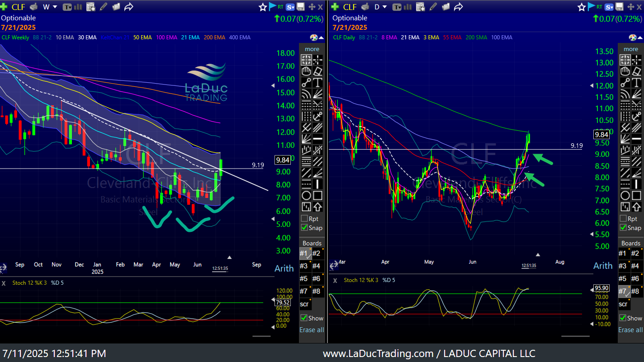The image size is (644, 362).
Task: Toggle the Snap checkbox beside daily chart
Action: 623,228
